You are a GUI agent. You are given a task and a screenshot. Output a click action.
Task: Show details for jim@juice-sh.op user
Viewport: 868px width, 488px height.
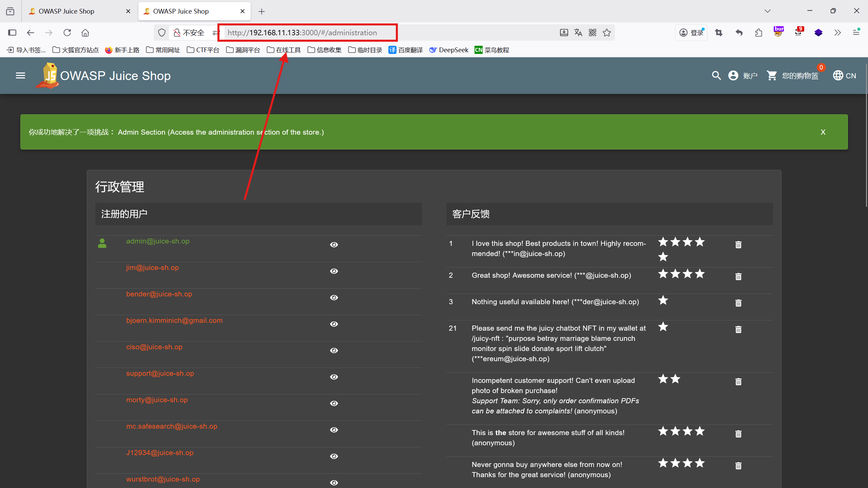pos(334,271)
